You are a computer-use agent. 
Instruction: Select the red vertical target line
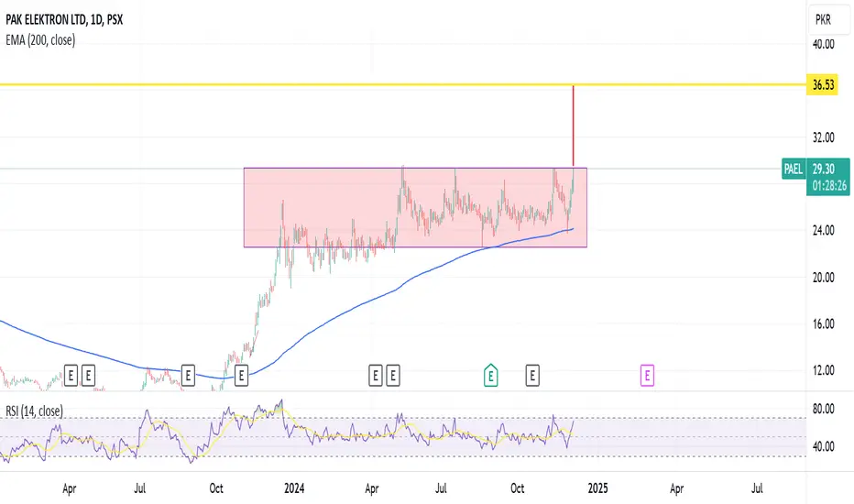[573, 126]
